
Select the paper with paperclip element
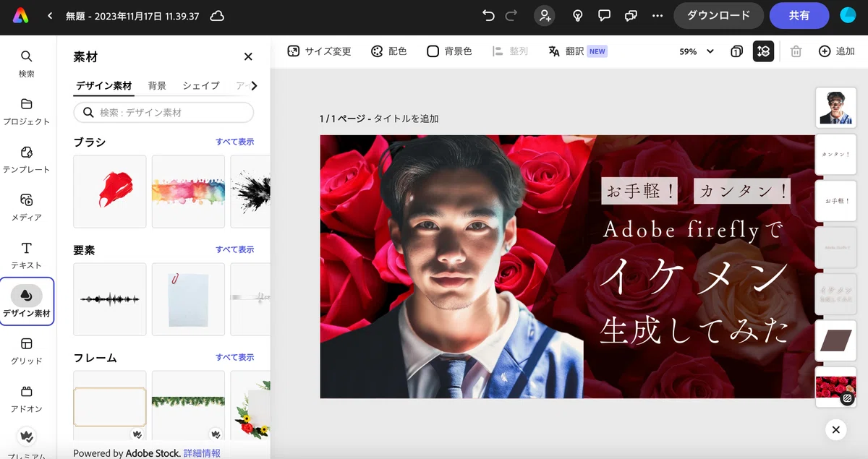(x=188, y=299)
